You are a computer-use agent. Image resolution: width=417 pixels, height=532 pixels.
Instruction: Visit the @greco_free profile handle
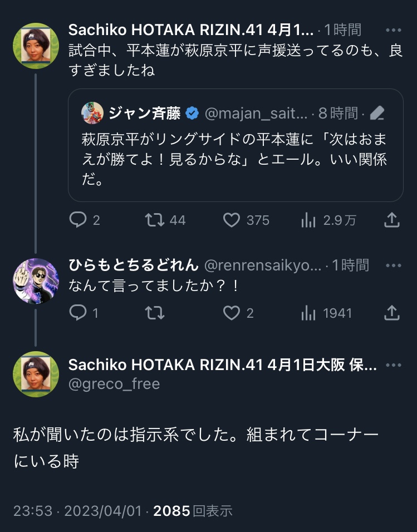click(114, 383)
